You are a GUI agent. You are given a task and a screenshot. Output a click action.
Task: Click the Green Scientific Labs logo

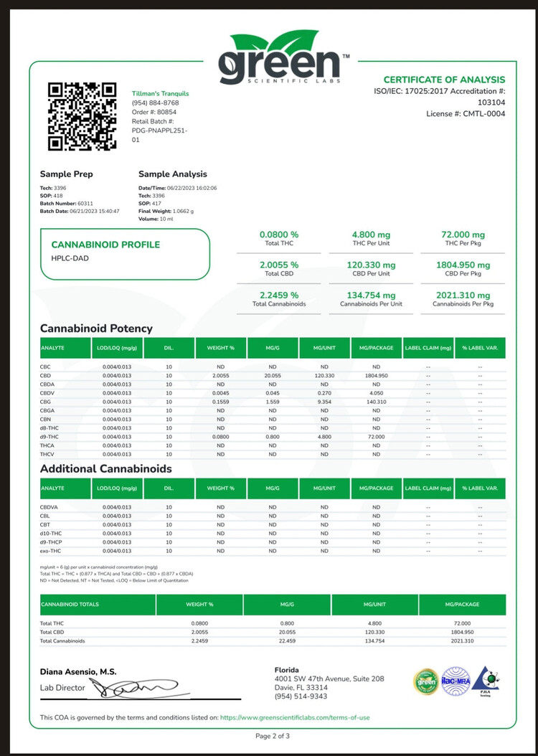pyautogui.click(x=280, y=60)
